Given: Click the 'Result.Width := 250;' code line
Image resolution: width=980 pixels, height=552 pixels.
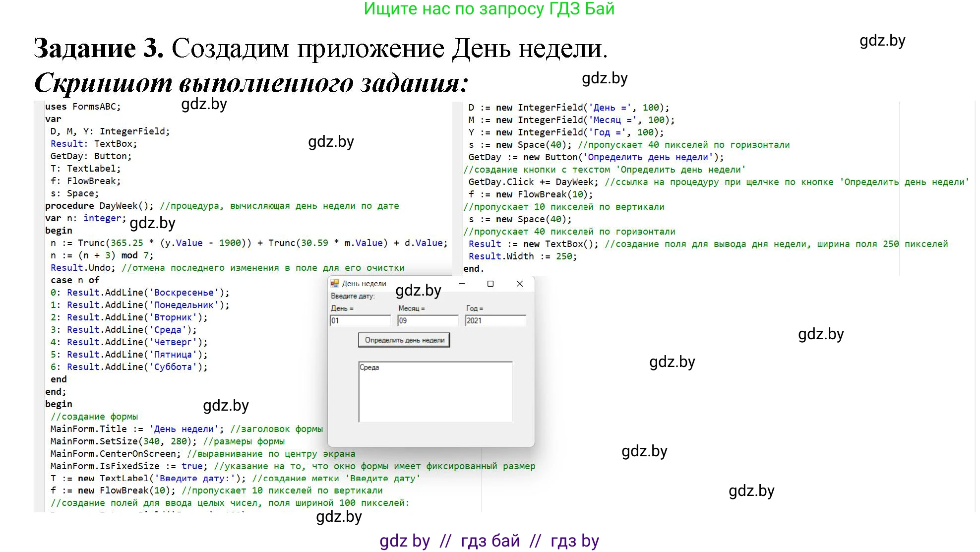Looking at the screenshot, I should (x=522, y=256).
